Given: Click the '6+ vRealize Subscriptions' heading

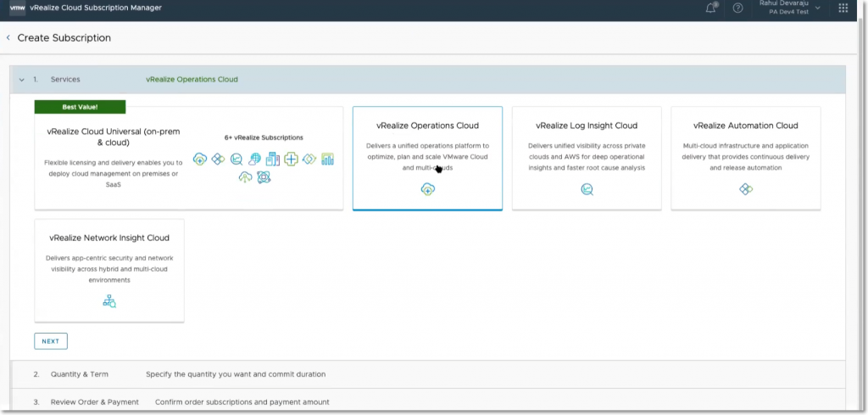Looking at the screenshot, I should coord(264,137).
